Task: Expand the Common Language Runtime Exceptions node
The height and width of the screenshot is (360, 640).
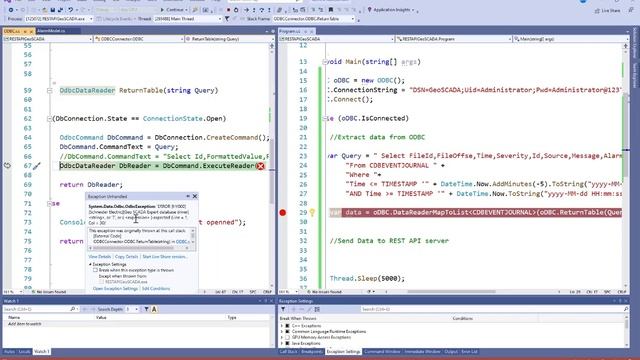Action: pos(282,331)
